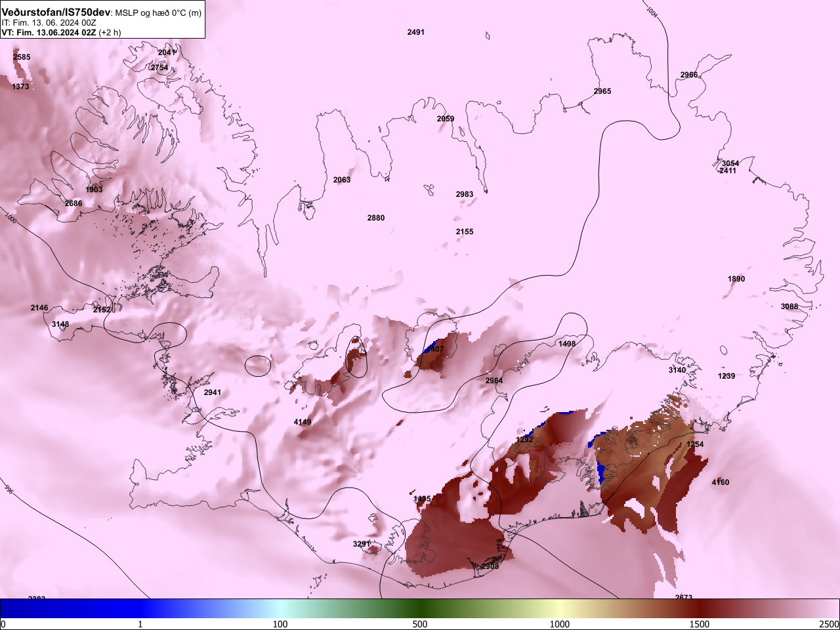This screenshot has height=630, width=840.
Task: Pick the dark green segment of the color bar
Action: tap(420, 608)
